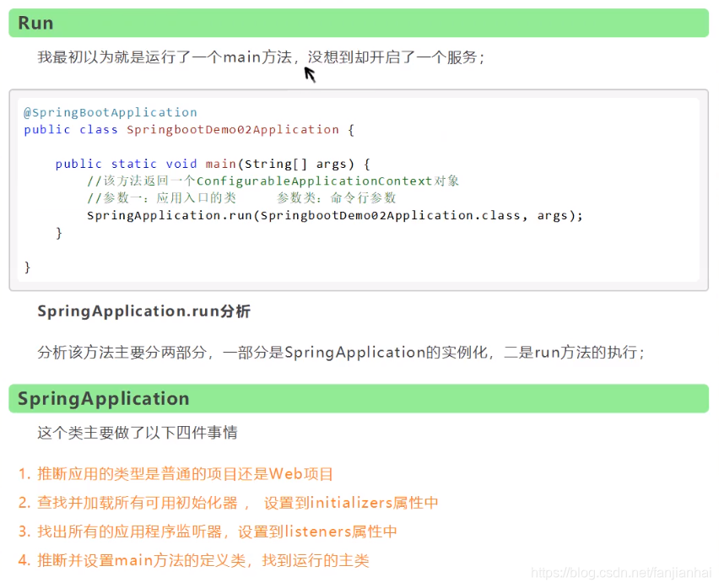The height and width of the screenshot is (588, 719).
Task: Click the comment line '参数一:应用入口的类'
Action: (x=241, y=198)
